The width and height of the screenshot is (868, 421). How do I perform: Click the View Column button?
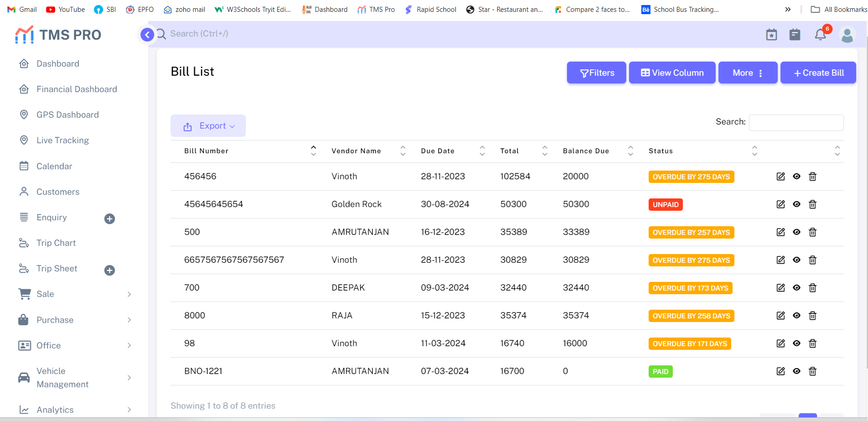(x=672, y=73)
